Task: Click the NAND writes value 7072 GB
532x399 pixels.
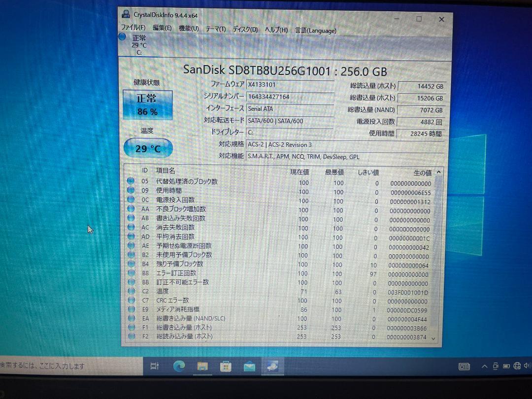Action: (421, 110)
